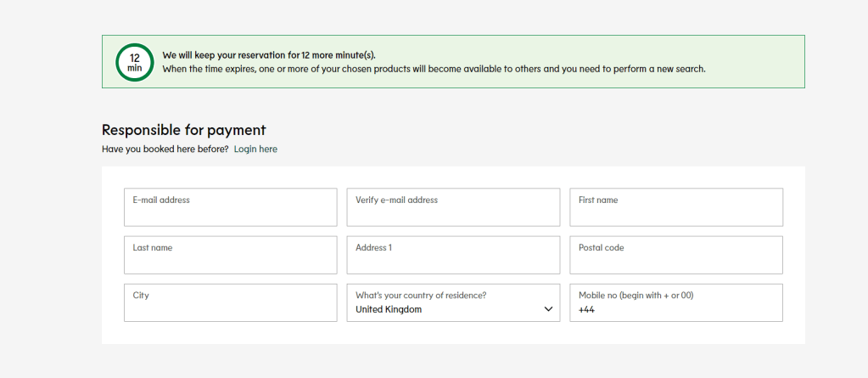
Task: Click the bold reservation time notice text
Action: pyautogui.click(x=269, y=55)
